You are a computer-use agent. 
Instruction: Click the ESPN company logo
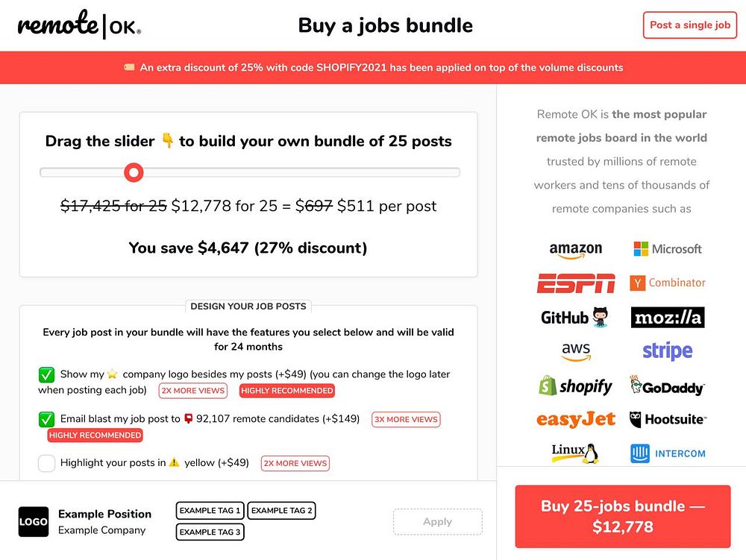pos(576,283)
